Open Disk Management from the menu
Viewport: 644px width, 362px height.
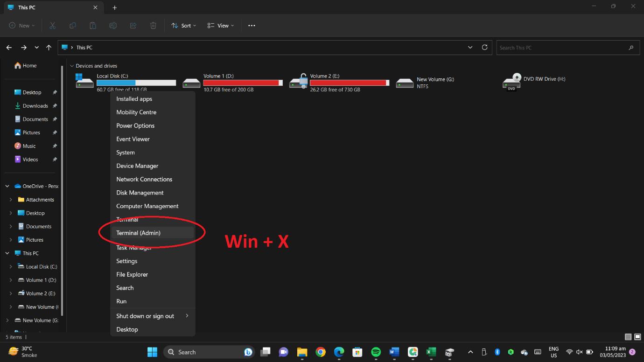pyautogui.click(x=140, y=193)
